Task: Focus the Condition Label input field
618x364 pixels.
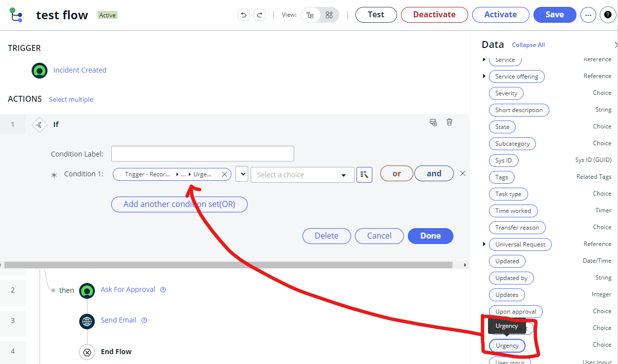Action: point(203,154)
